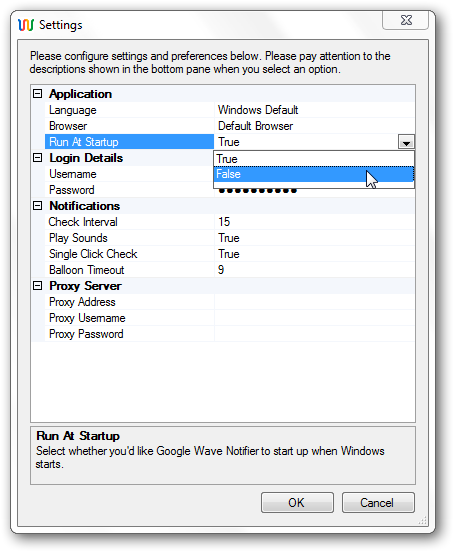Select the Language property row
Image resolution: width=454 pixels, height=552 pixels.
click(230, 110)
